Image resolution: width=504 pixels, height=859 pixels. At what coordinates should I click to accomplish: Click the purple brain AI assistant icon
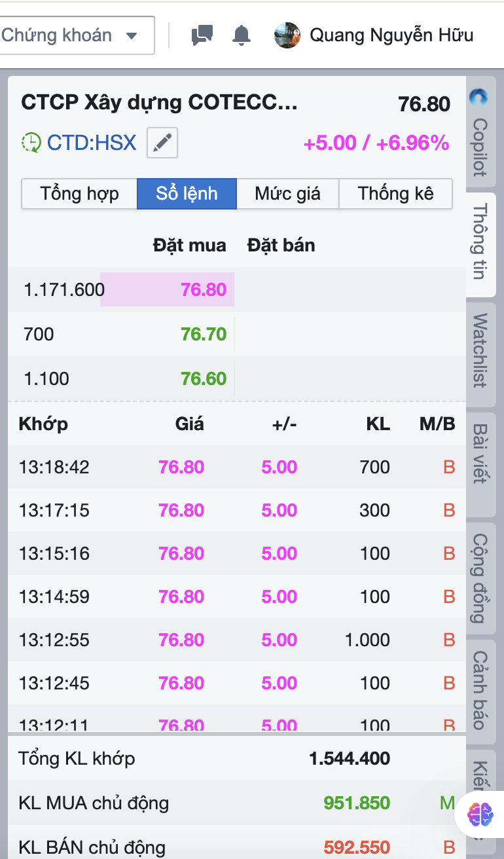coord(481,814)
